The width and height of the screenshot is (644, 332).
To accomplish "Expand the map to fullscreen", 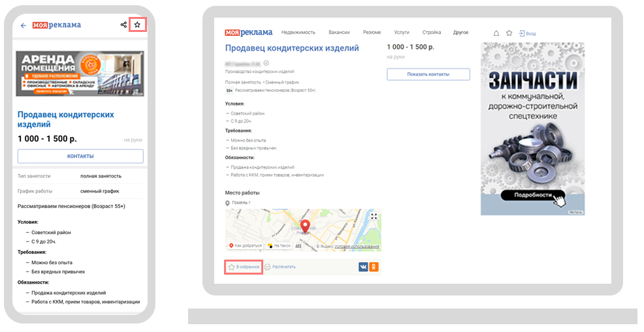I will click(x=374, y=217).
